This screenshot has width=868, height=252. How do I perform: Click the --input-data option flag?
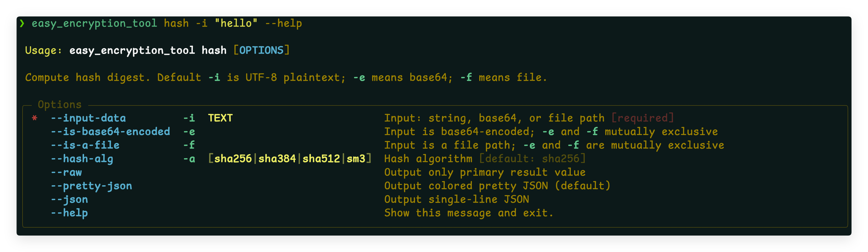88,118
